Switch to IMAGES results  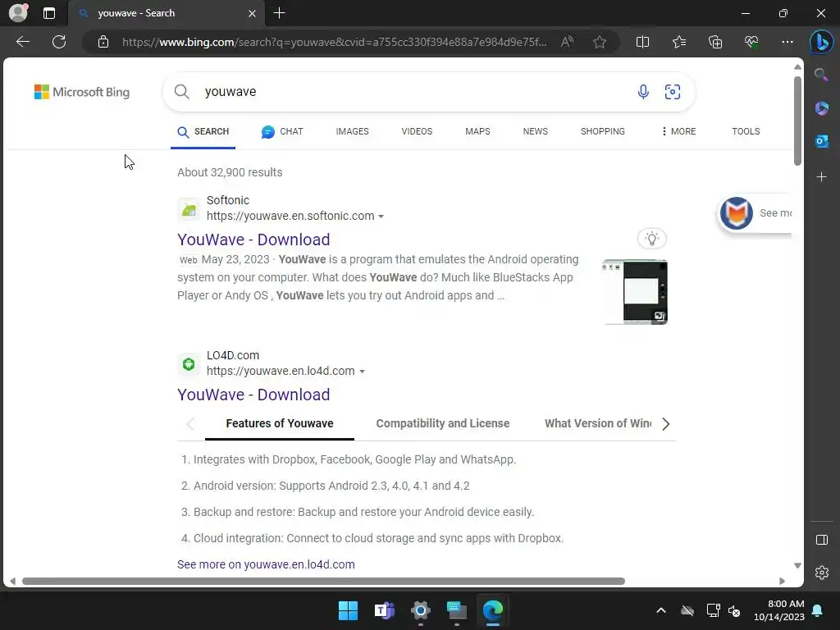coord(353,132)
